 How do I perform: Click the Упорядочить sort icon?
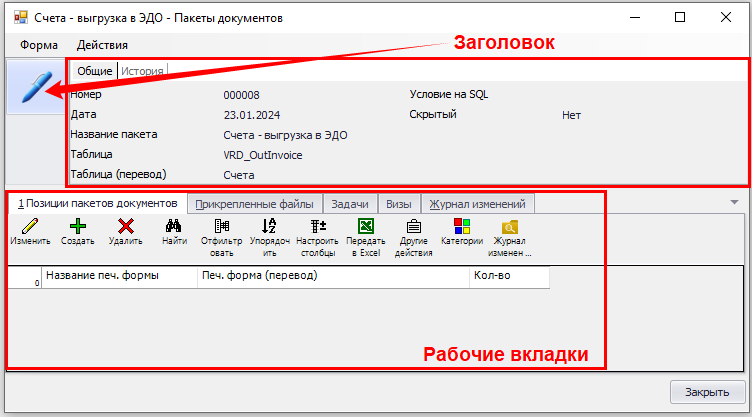[268, 227]
